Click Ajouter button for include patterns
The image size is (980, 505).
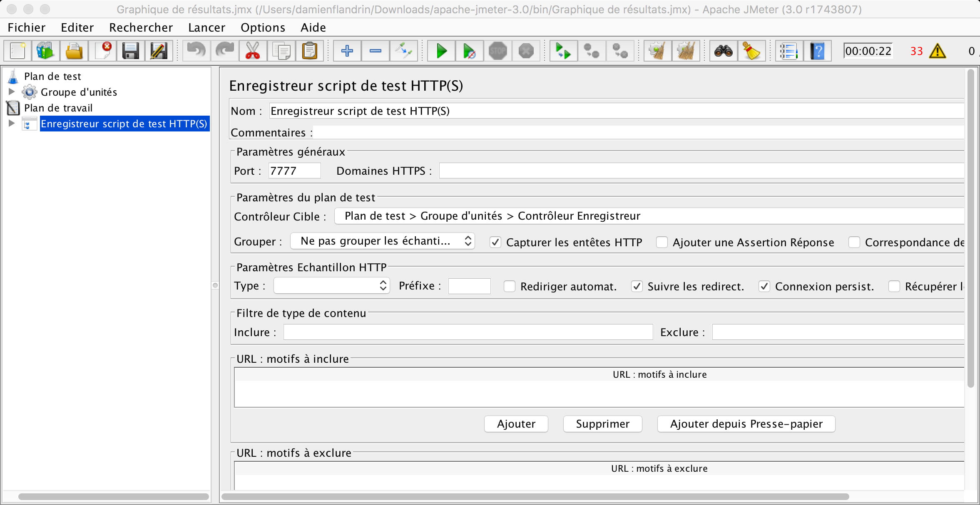(516, 424)
